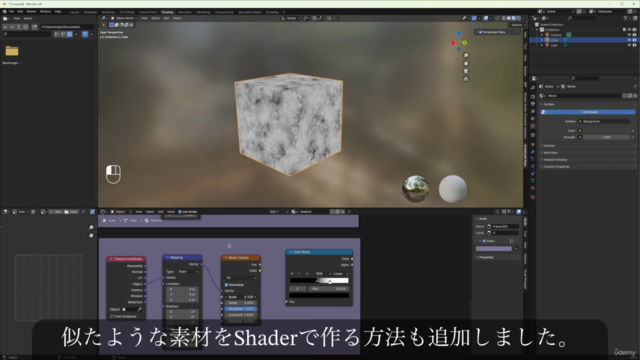This screenshot has width=640, height=360.
Task: Toggle Use Nodes checkbox in shader editor
Action: click(x=180, y=212)
